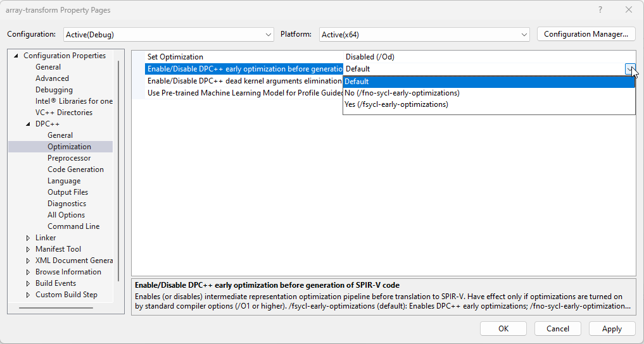Click the Cancel button
This screenshot has width=644, height=344.
click(557, 328)
